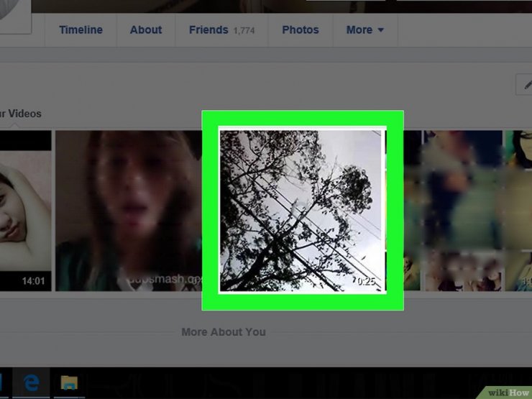Image resolution: width=532 pixels, height=399 pixels.
Task: Open File Explorer from taskbar
Action: coord(69,382)
